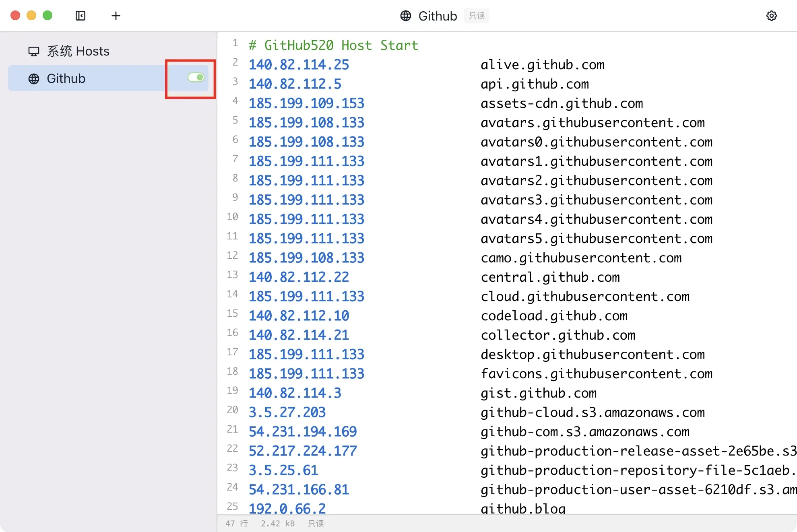Click the globe icon in the title bar

[405, 16]
